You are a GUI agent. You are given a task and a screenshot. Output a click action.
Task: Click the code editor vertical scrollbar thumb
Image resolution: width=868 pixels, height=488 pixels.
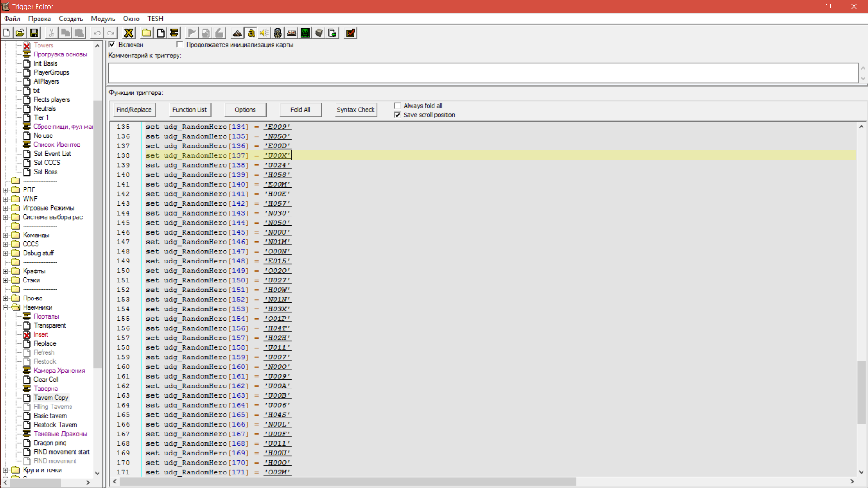coord(861,392)
